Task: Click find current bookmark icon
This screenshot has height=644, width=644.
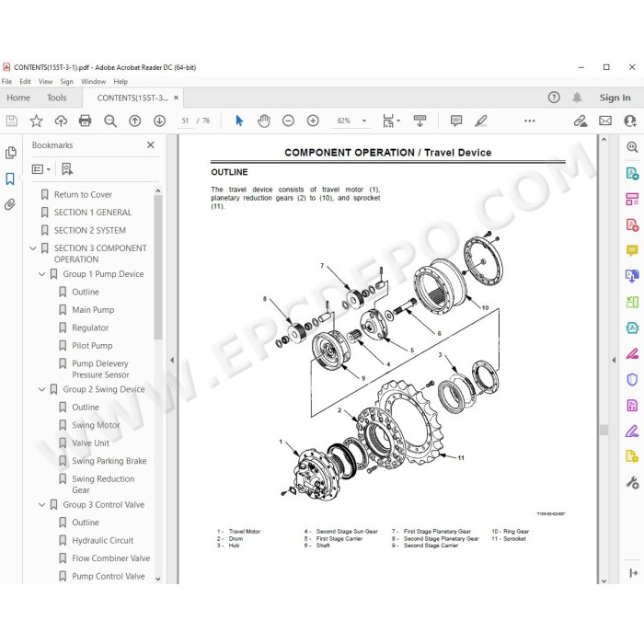Action: tap(67, 169)
